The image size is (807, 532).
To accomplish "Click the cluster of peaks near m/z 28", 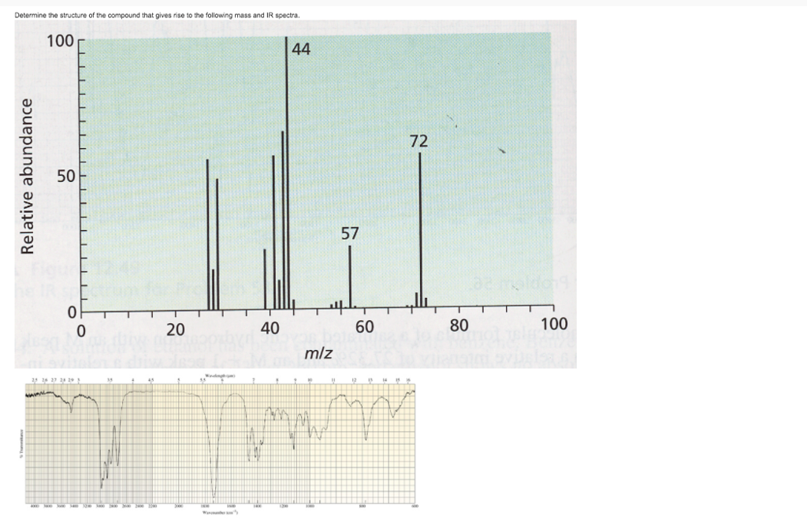I will (x=211, y=236).
